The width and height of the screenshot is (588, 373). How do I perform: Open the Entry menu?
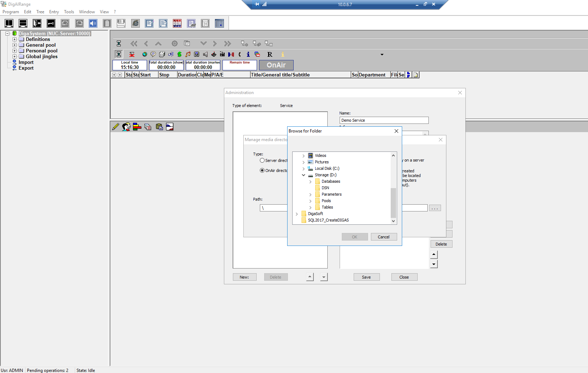point(54,12)
